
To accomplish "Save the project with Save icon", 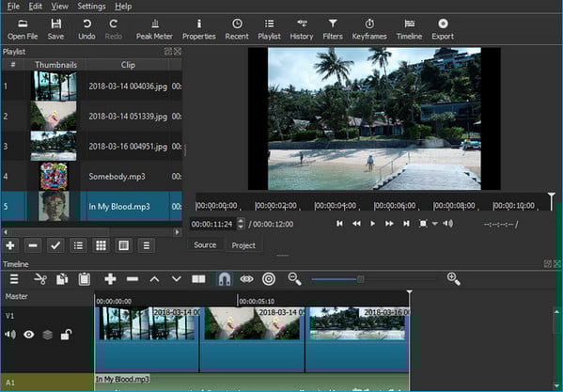I will point(55,29).
